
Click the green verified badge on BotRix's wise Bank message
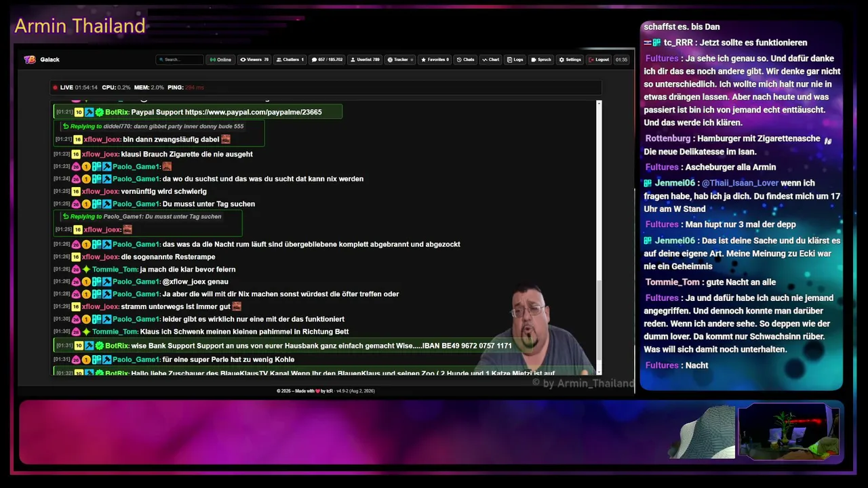point(99,346)
